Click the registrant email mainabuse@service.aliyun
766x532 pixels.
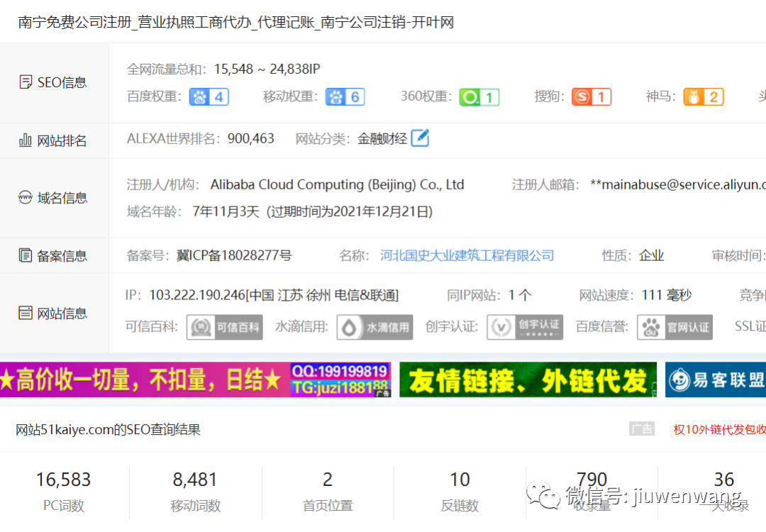point(678,184)
